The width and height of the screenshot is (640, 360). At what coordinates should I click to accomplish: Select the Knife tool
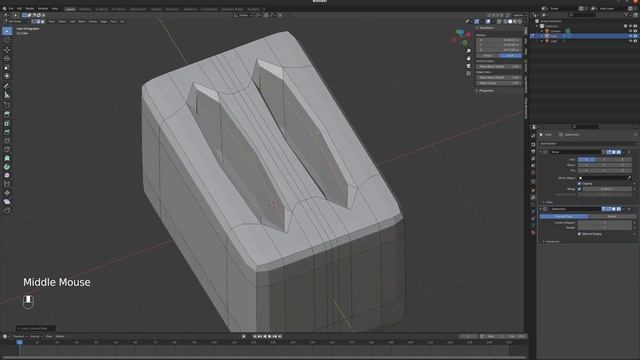click(x=7, y=149)
